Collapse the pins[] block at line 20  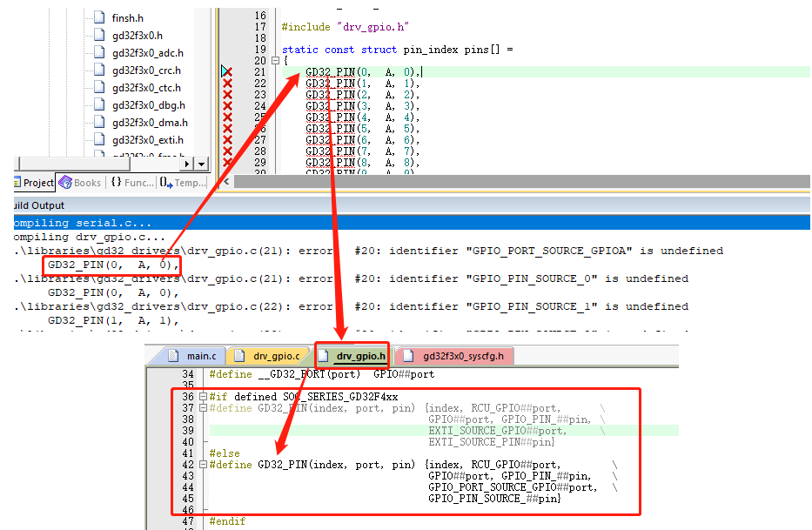(276, 61)
